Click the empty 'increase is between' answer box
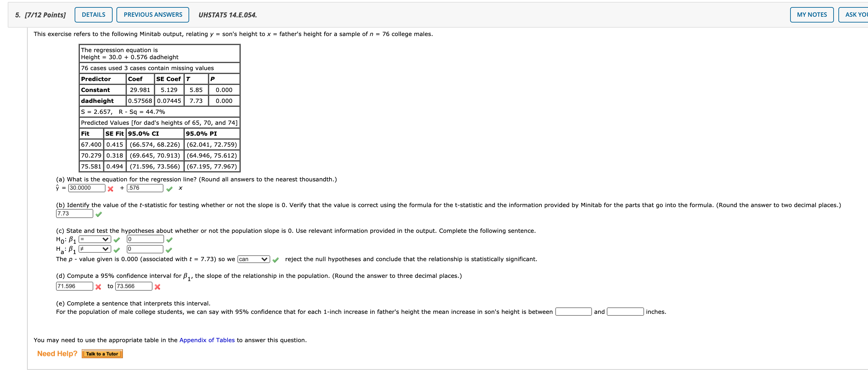The height and width of the screenshot is (373, 868). [574, 312]
